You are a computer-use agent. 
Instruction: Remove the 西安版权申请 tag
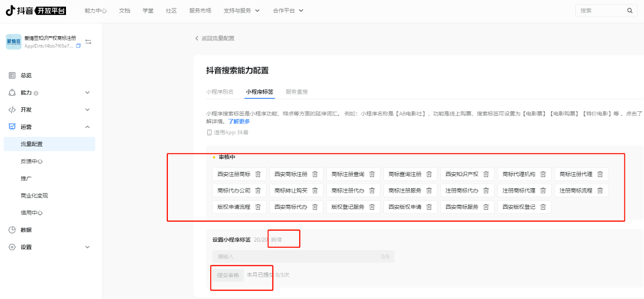point(429,207)
